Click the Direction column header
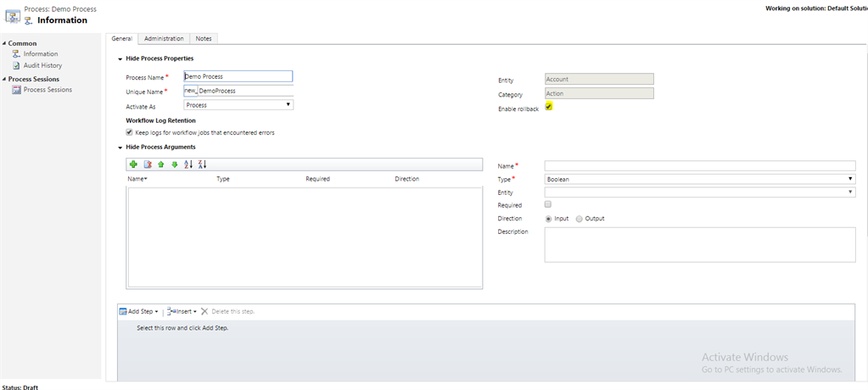 pos(407,179)
